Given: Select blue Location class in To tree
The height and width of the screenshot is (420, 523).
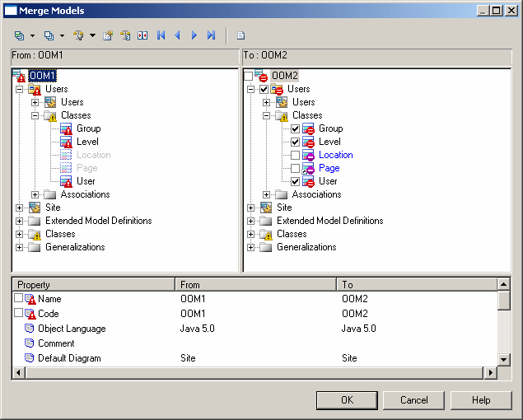Looking at the screenshot, I should (336, 155).
